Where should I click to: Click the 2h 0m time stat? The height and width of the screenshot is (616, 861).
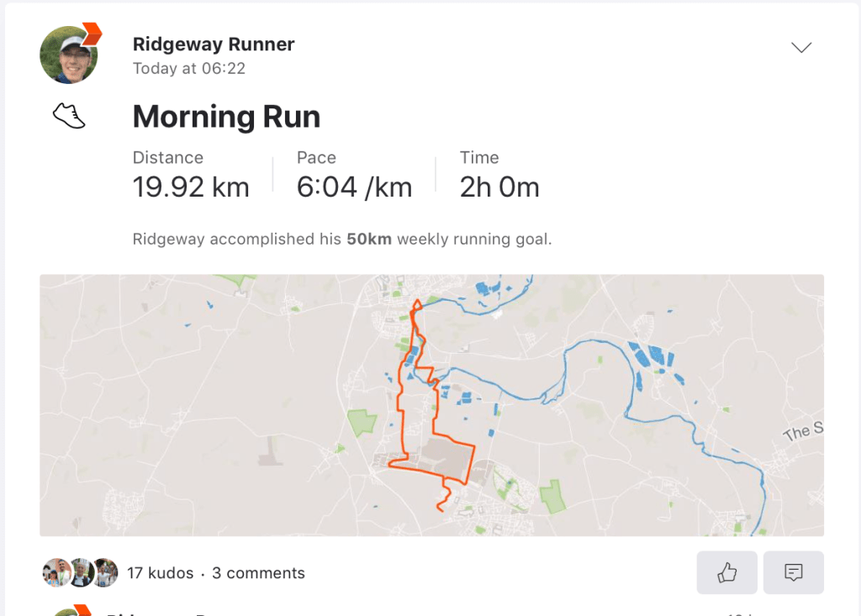499,187
